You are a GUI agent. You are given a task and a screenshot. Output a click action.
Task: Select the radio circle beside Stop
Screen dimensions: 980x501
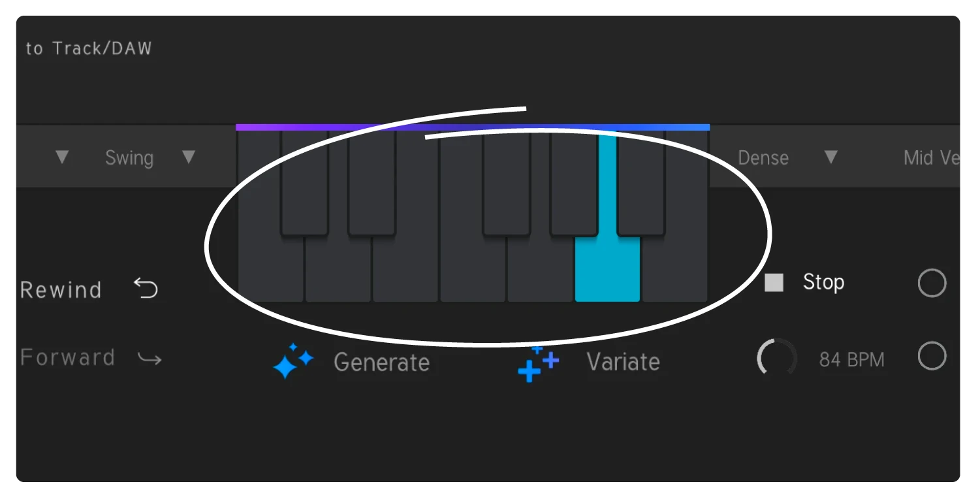click(x=931, y=283)
